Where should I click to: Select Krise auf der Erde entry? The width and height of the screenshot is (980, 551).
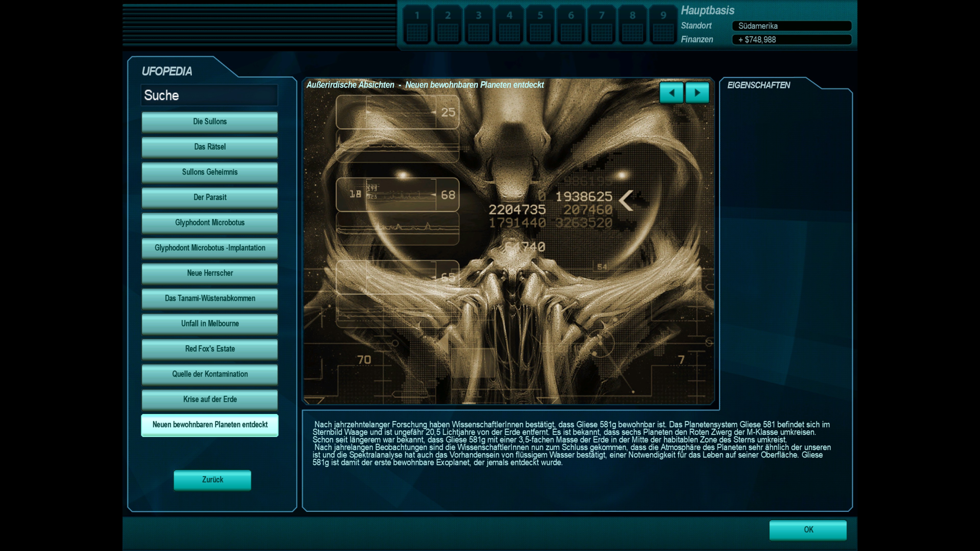[210, 399]
